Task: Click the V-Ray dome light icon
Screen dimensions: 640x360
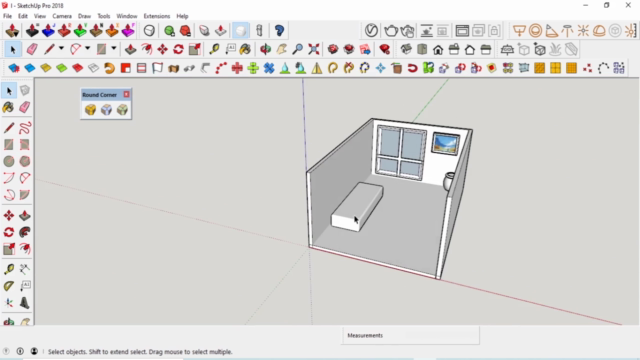Action: click(x=599, y=31)
